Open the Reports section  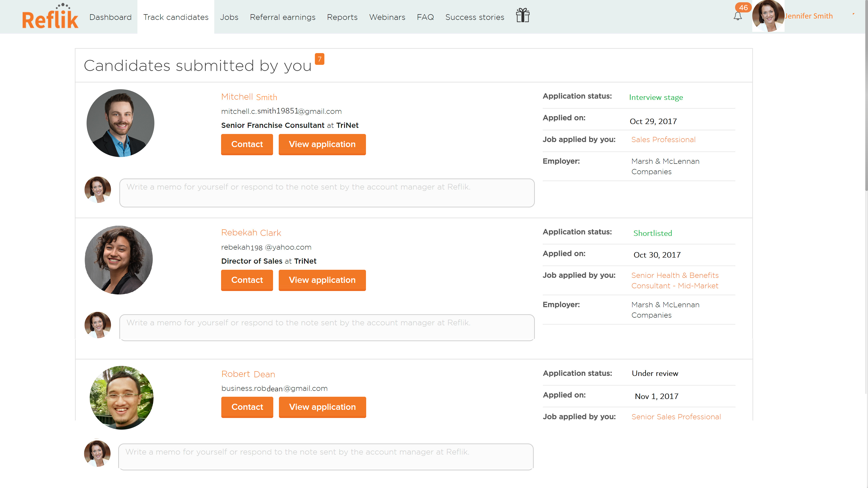(342, 17)
